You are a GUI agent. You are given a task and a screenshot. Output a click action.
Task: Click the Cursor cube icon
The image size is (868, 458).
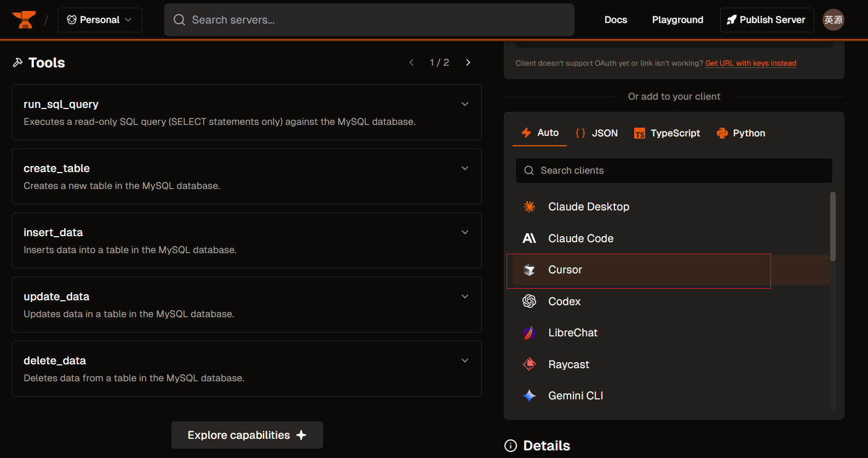(x=529, y=270)
